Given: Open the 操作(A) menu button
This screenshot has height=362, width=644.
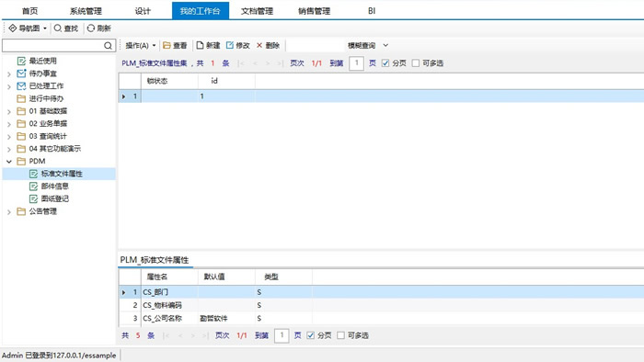Looking at the screenshot, I should tap(141, 45).
